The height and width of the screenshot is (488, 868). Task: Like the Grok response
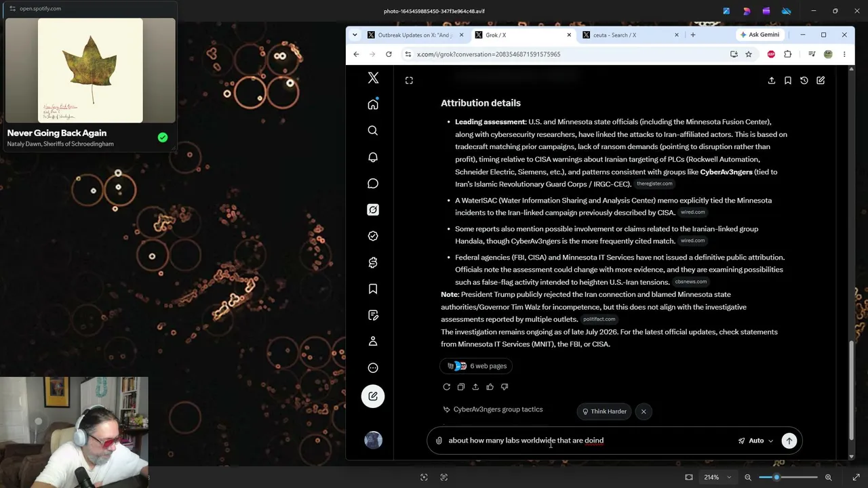click(x=490, y=387)
